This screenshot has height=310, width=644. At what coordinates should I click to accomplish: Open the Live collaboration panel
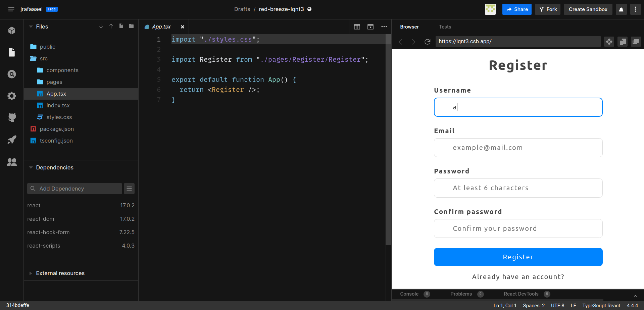(12, 162)
